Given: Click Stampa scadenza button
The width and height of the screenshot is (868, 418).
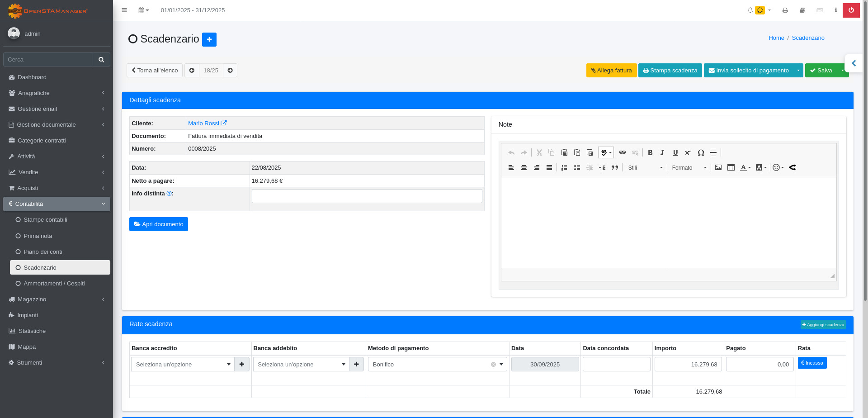Looking at the screenshot, I should click(x=670, y=70).
